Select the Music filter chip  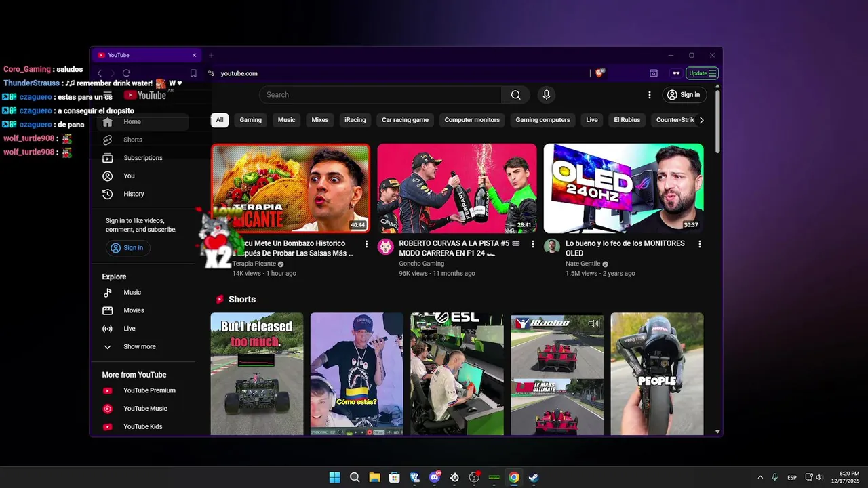tap(287, 120)
